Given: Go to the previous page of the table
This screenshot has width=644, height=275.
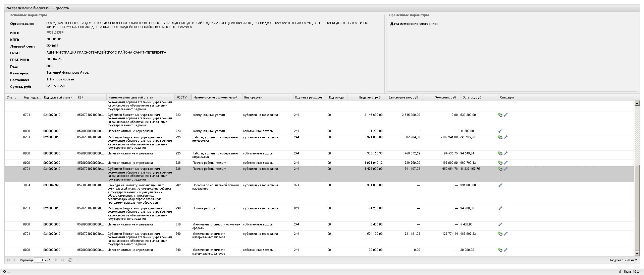Looking at the screenshot, I should click(x=14, y=260).
